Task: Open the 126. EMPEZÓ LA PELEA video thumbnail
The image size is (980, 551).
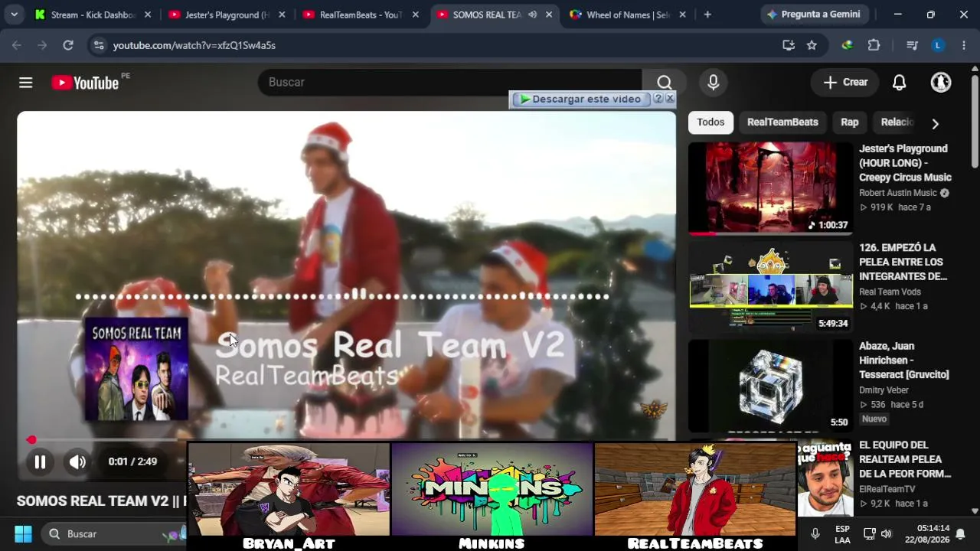Action: [x=770, y=287]
